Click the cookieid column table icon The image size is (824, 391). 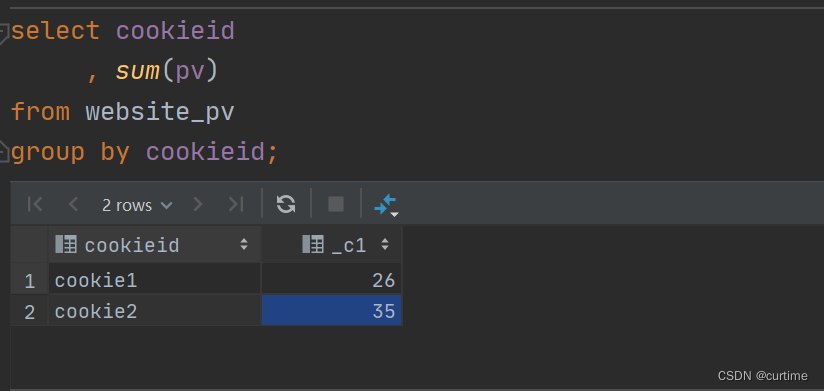point(66,244)
